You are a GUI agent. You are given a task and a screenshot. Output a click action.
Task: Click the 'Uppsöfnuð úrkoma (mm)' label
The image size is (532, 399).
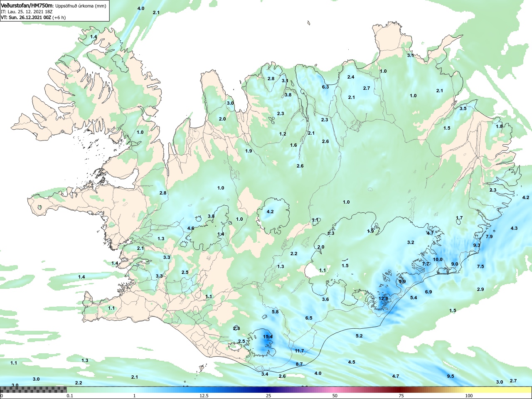pos(81,6)
